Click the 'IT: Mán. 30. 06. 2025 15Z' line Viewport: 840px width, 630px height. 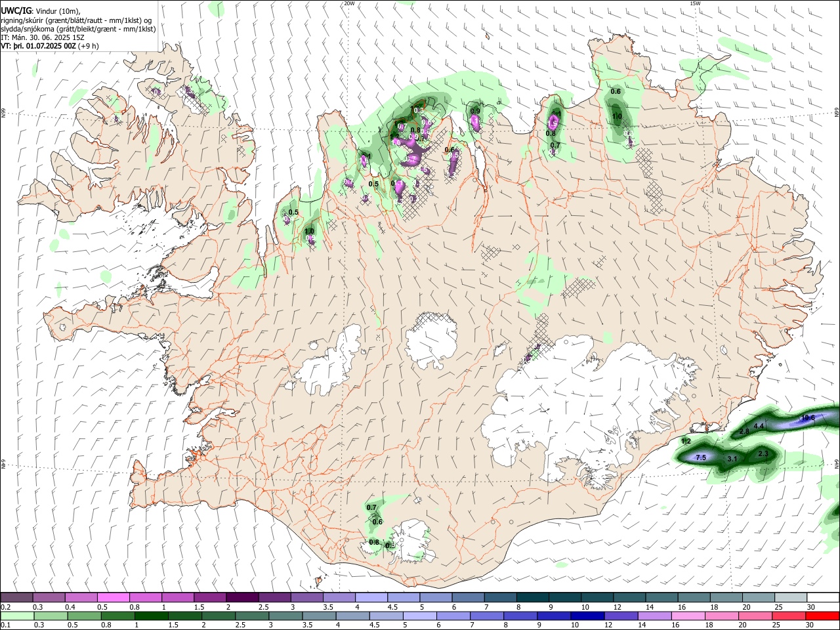tap(43, 37)
